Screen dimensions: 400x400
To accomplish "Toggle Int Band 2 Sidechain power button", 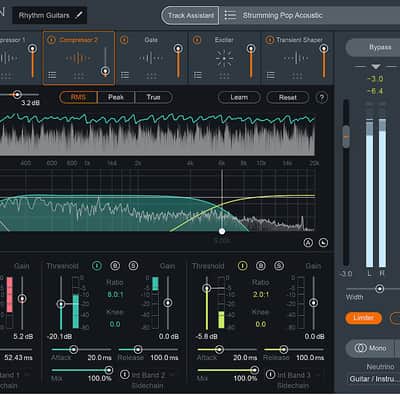I will coord(125,374).
